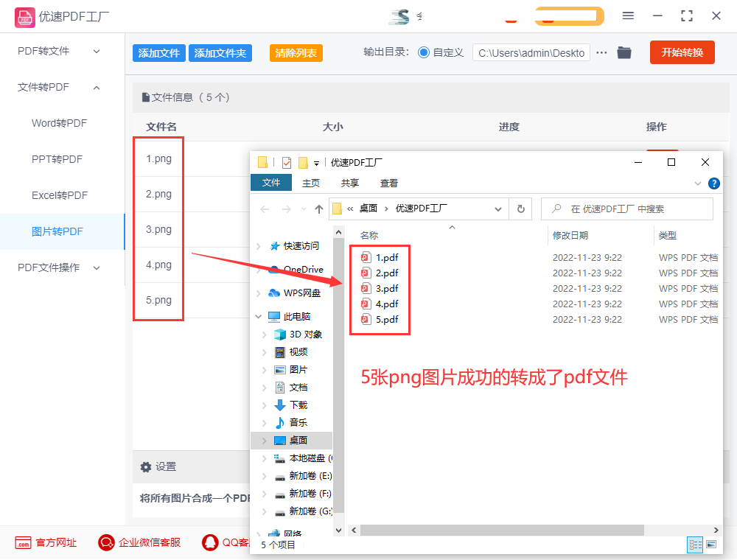Open Explorer help question mark icon
Screen dimensions: 737x560
click(x=714, y=183)
